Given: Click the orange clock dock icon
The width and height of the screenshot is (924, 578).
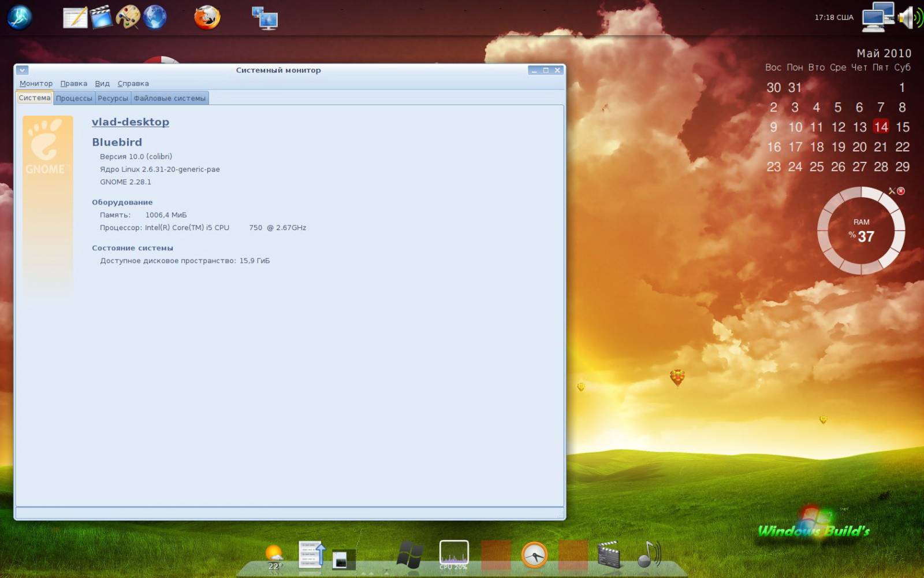Looking at the screenshot, I should 534,555.
